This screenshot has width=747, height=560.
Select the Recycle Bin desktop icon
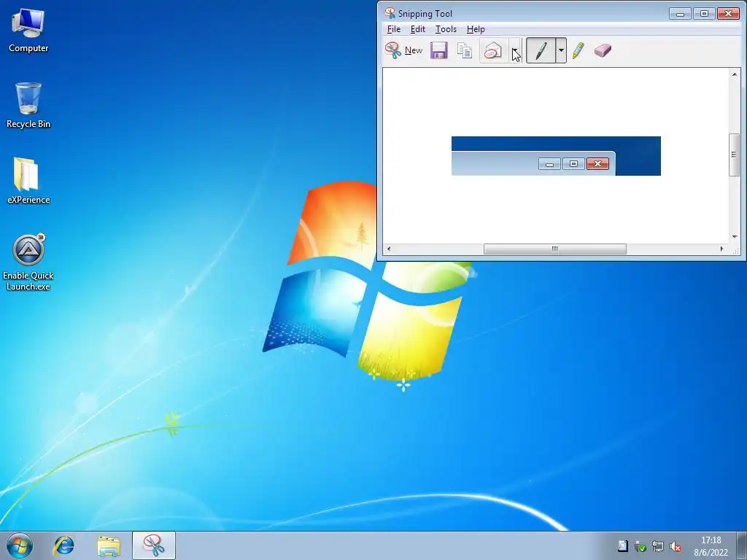28,105
